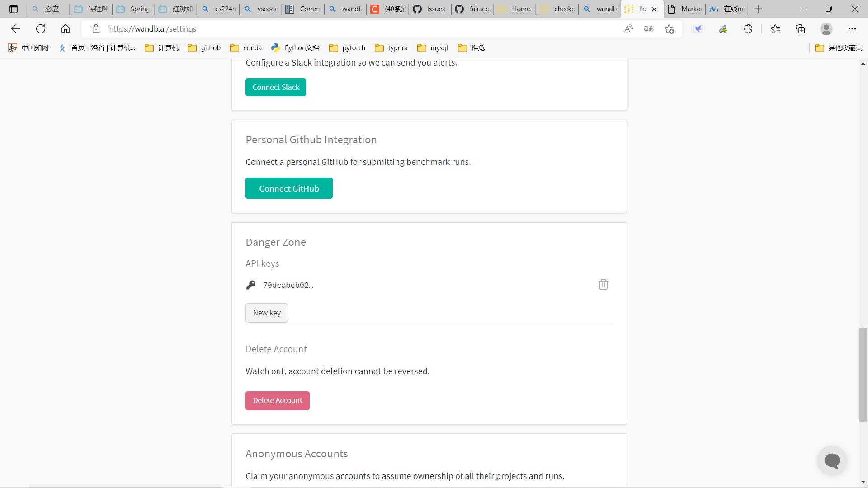Image resolution: width=868 pixels, height=488 pixels.
Task: Click the Connect Slack button
Action: pos(276,87)
